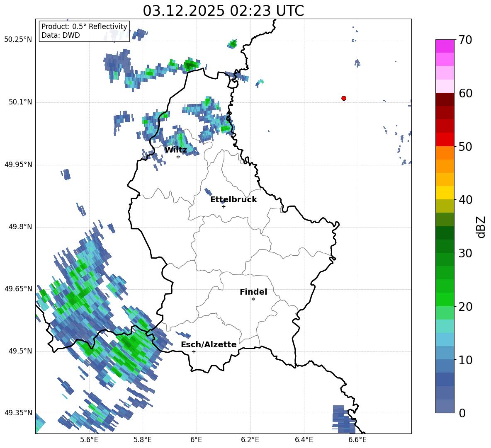Click the cross marker below the Ettelbruck label
This screenshot has height=448, width=491.
tap(224, 206)
